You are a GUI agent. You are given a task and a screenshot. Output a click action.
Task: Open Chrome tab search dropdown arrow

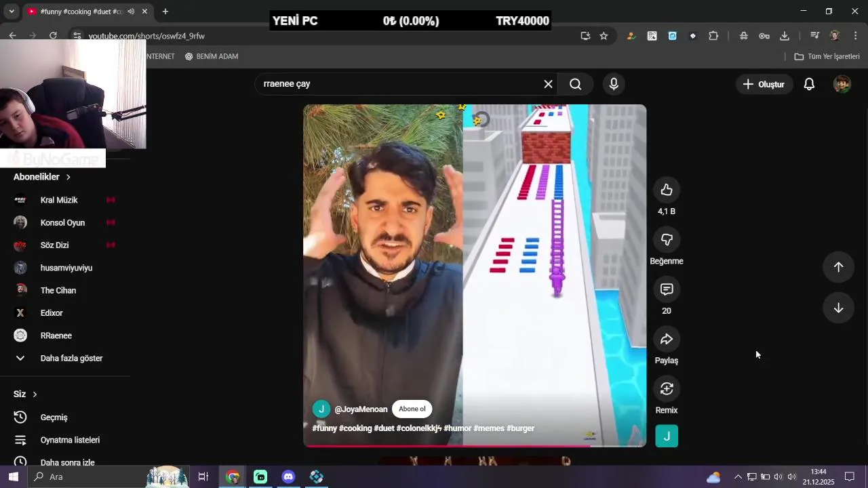point(12,12)
